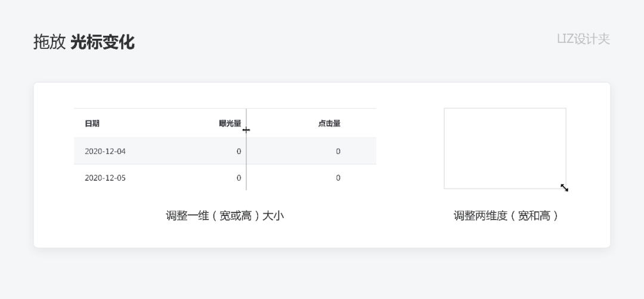The height and width of the screenshot is (299, 644).
Task: Click the 2020-12-04 date cell
Action: (x=105, y=152)
